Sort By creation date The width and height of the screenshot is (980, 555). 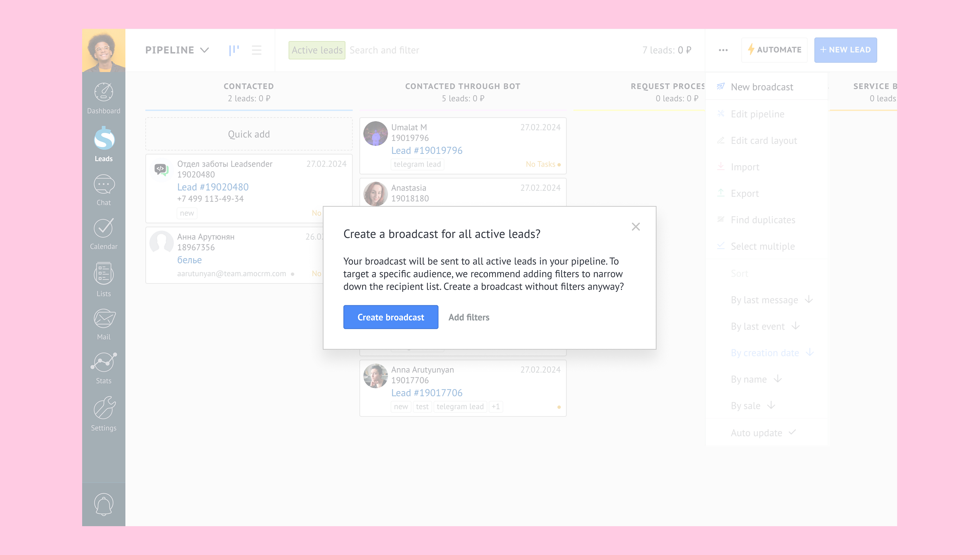tap(767, 353)
